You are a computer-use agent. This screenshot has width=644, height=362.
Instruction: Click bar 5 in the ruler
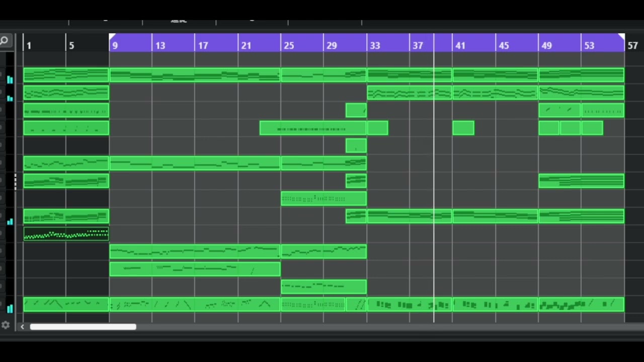(71, 46)
